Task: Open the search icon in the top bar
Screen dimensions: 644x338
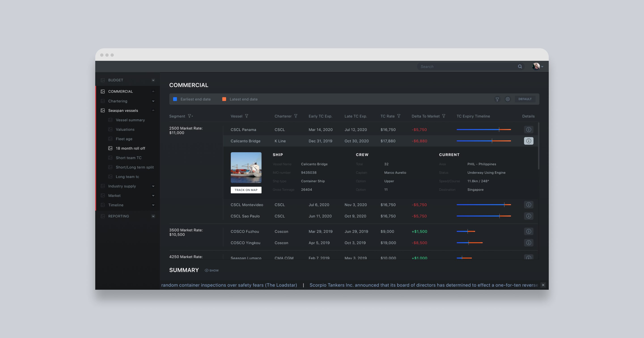Action: coord(520,66)
